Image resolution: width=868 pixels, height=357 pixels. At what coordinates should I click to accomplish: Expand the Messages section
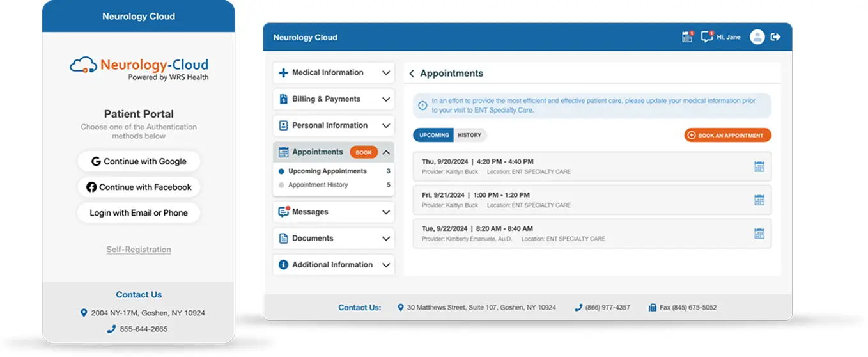386,212
